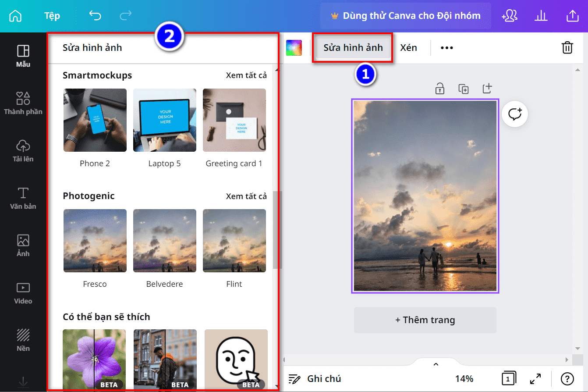The width and height of the screenshot is (588, 392).
Task: Apply the Fresco filter thumbnail
Action: tap(95, 241)
